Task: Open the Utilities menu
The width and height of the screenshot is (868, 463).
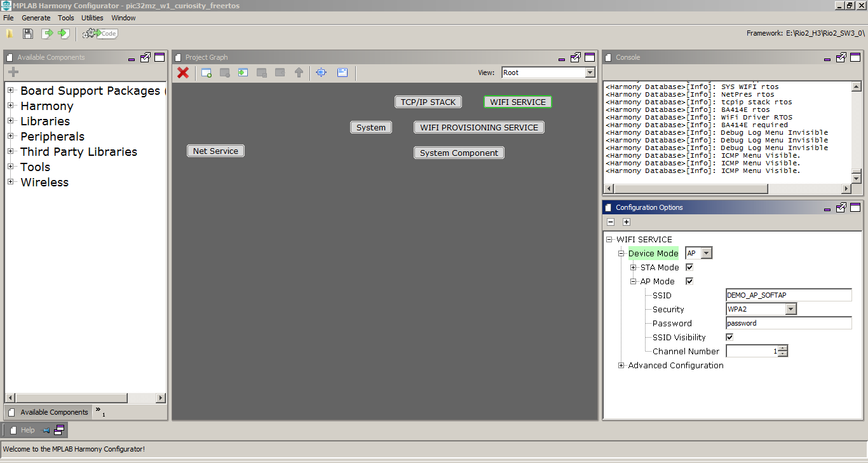Action: (x=92, y=18)
